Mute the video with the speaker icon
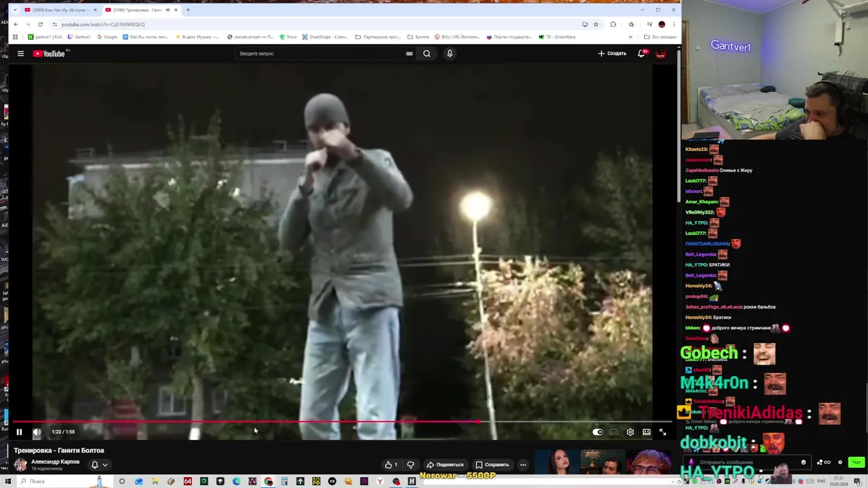Viewport: 868px width, 488px height. [x=37, y=432]
